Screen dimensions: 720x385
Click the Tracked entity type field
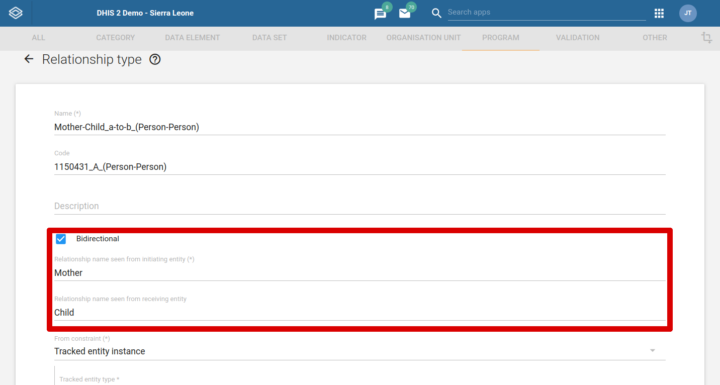coord(360,379)
